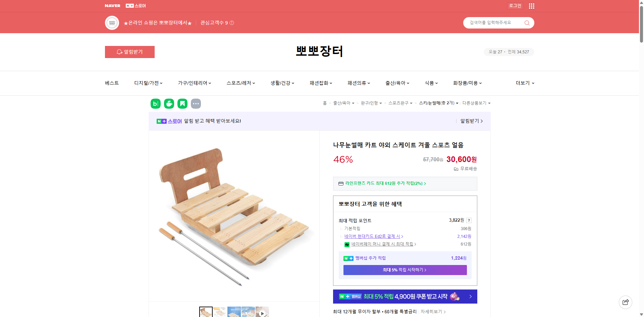Click the N스토어 logo in top bar
Image resolution: width=644 pixels, height=317 pixels.
click(x=136, y=6)
